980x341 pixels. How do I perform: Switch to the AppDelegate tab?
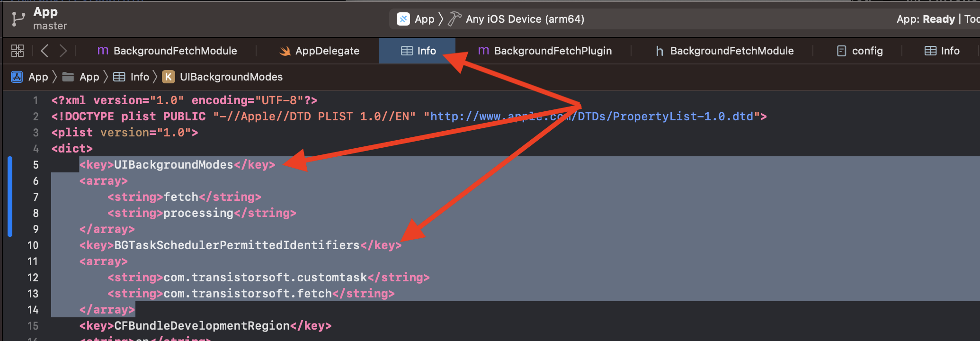[327, 50]
